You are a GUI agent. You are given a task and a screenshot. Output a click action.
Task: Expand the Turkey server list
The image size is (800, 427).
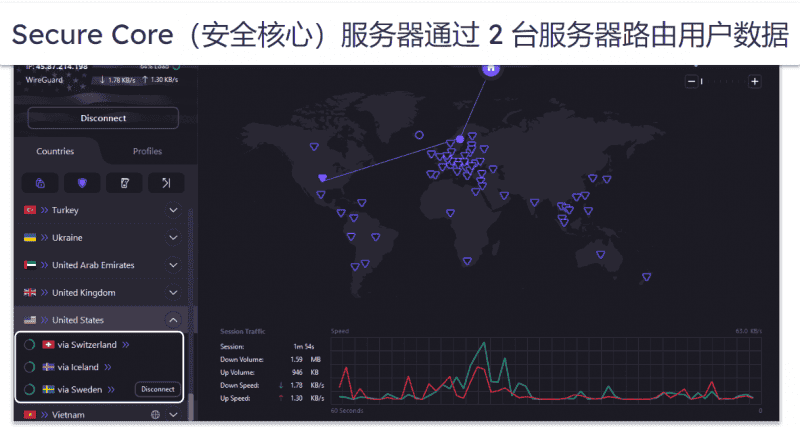click(x=173, y=210)
